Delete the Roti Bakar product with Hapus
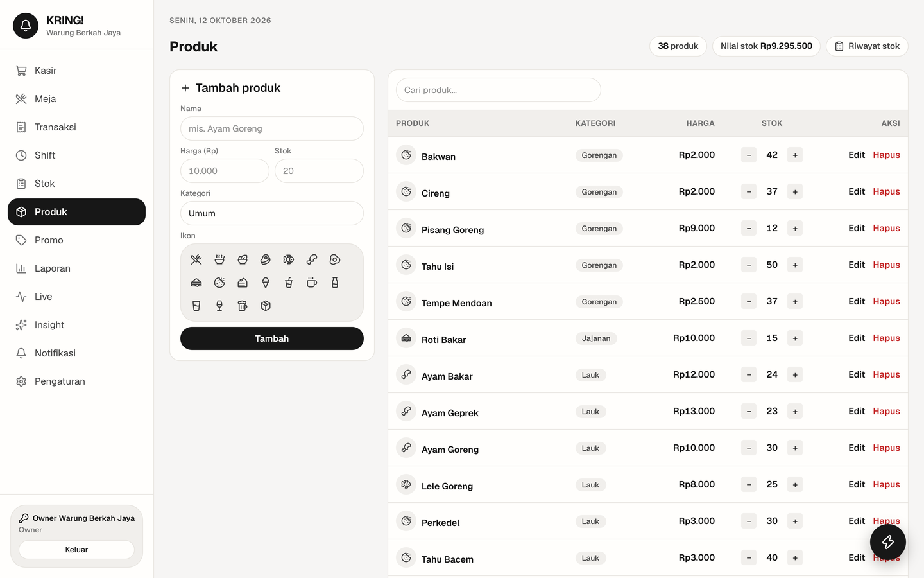The height and width of the screenshot is (578, 924). pyautogui.click(x=886, y=338)
